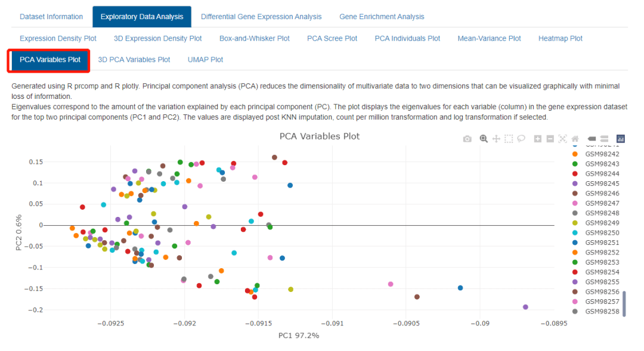Hide GSM98257 series via legend
Screen dimensions: 644x351
click(x=596, y=302)
